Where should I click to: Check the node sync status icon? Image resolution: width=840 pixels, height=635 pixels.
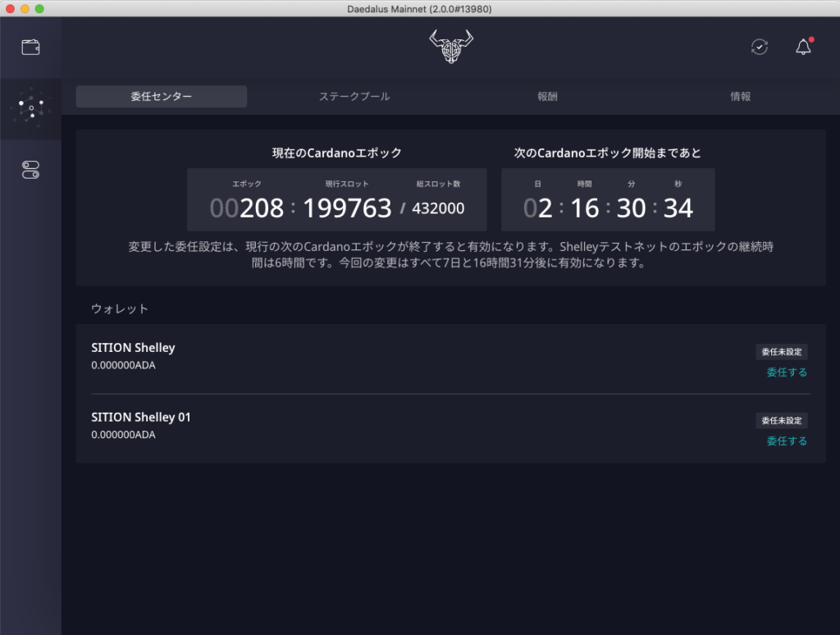760,47
